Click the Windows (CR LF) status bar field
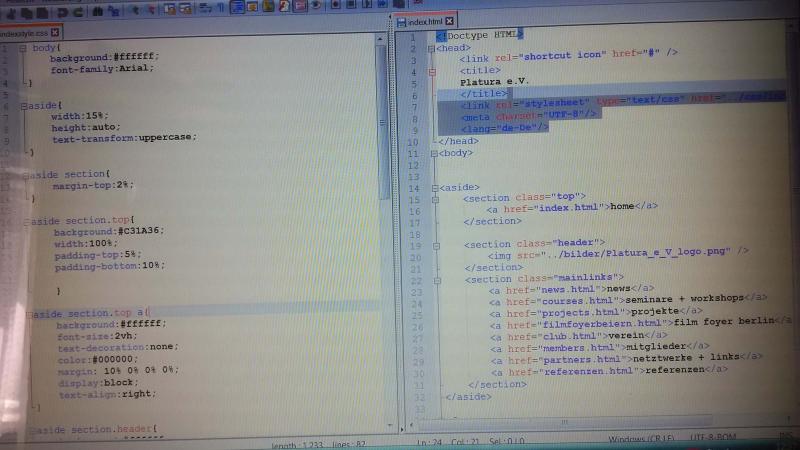800x450 pixels. click(640, 442)
